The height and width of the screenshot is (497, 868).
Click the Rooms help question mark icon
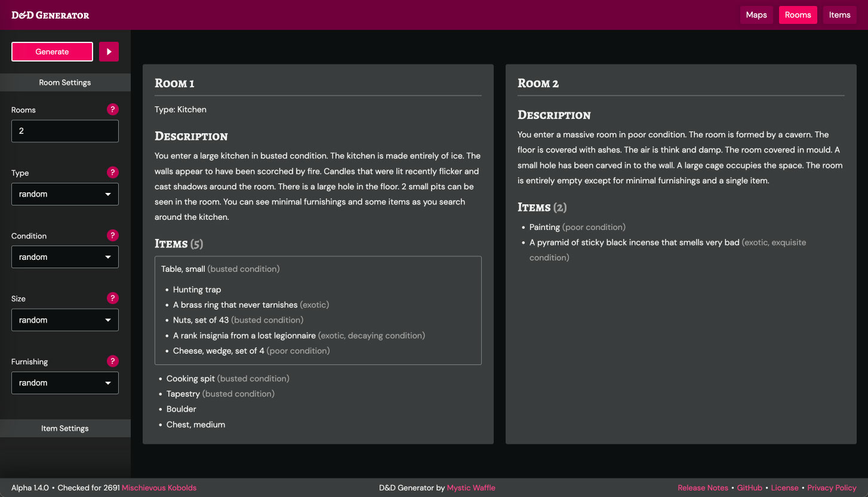tap(113, 109)
